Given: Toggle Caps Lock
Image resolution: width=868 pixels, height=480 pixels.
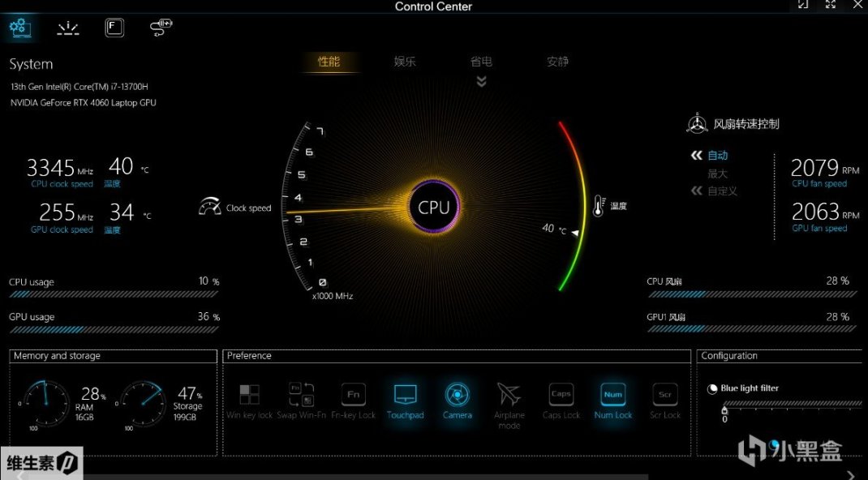Looking at the screenshot, I should tap(561, 402).
